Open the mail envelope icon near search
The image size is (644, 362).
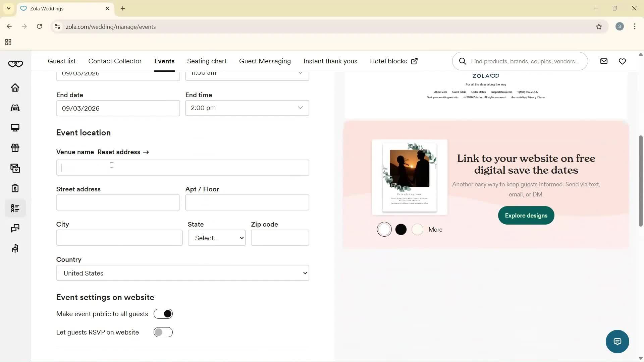point(604,61)
